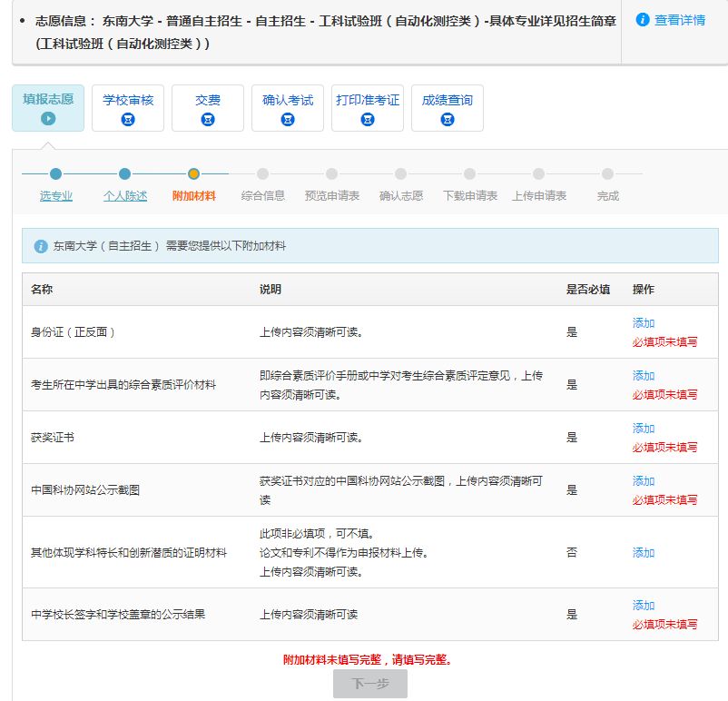The height and width of the screenshot is (701, 728).
Task: Click the orange 附加材料 progress circle
Action: coord(194,173)
